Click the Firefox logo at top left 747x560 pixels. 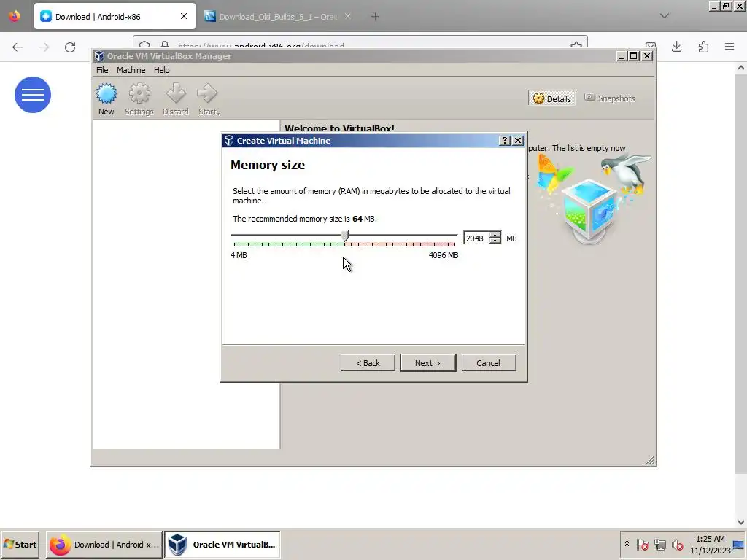[15, 16]
